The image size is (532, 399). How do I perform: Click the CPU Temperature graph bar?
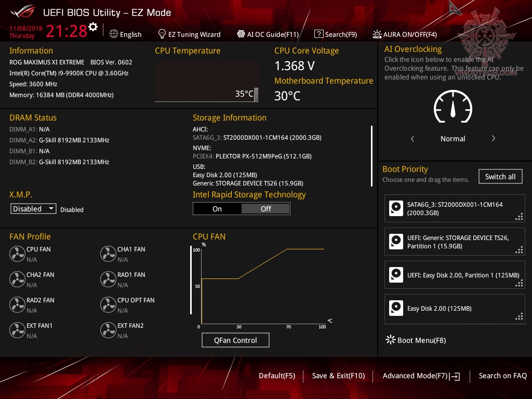pos(256,95)
